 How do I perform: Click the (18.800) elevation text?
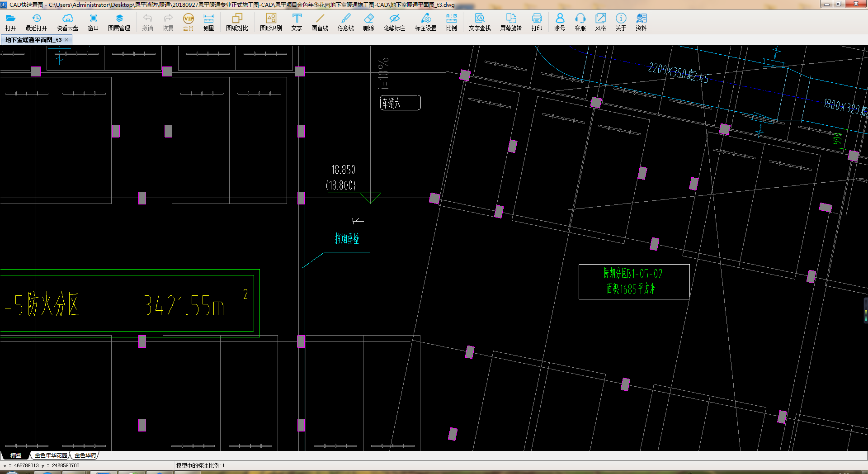point(341,185)
